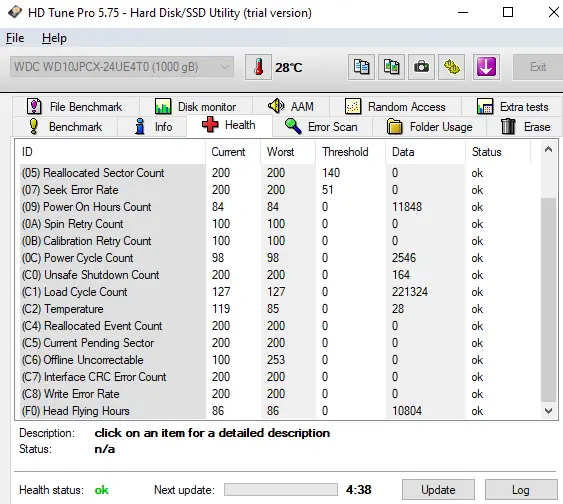Click the 221324 data value
The image size is (563, 504).
coord(410,291)
